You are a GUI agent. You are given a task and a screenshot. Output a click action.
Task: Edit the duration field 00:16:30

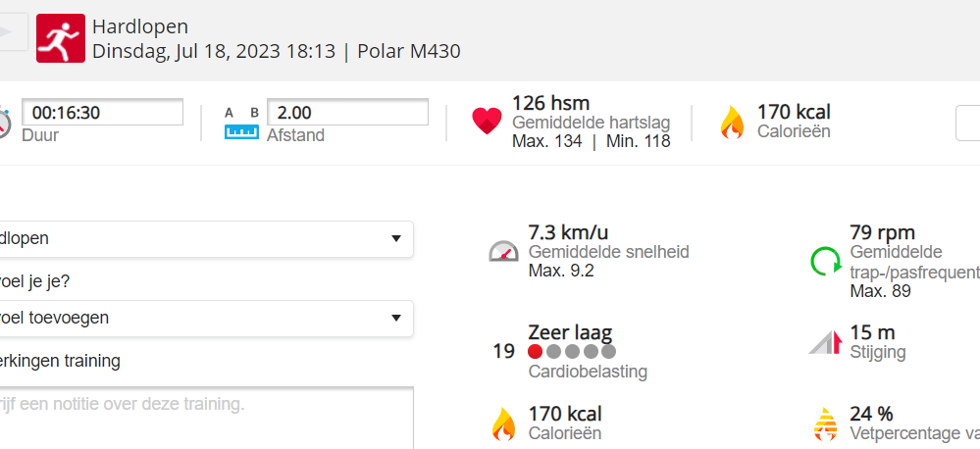click(x=102, y=113)
